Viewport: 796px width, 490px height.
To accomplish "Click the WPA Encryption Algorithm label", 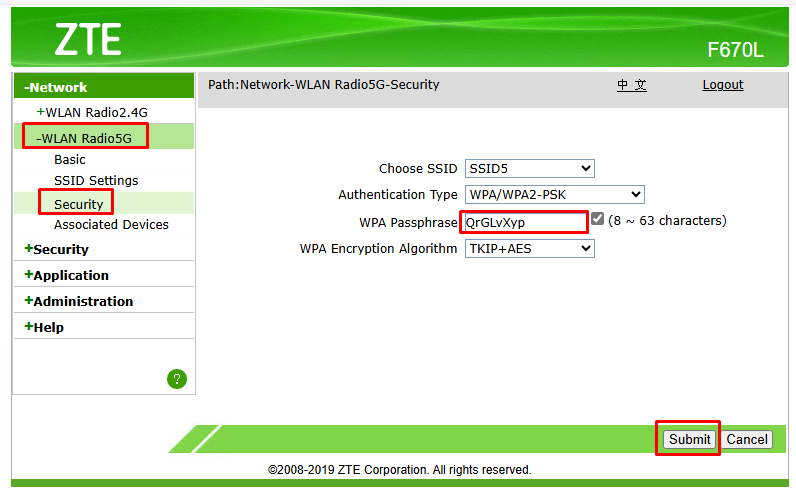I will [378, 249].
